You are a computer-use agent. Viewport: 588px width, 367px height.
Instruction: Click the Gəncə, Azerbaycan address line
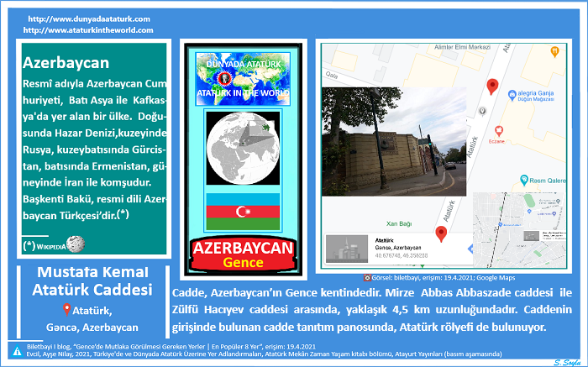(x=92, y=328)
